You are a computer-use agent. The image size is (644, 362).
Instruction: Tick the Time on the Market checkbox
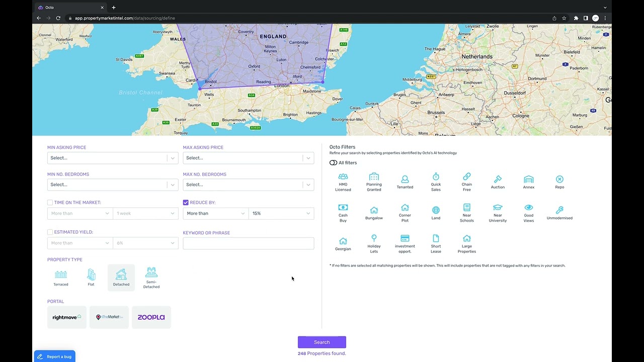50,203
